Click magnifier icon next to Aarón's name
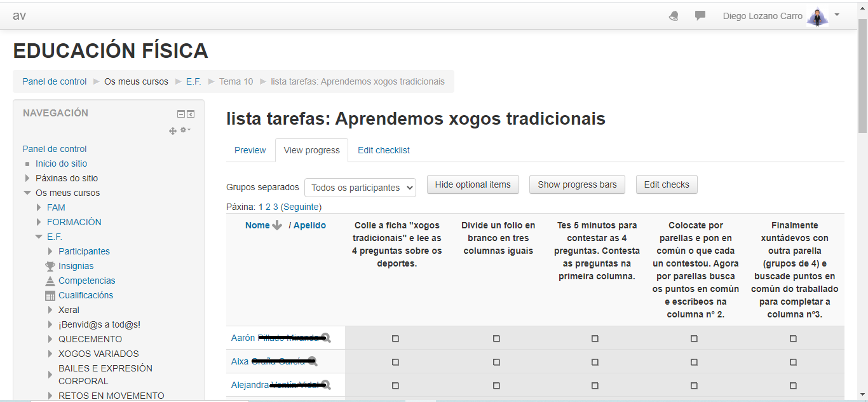Viewport: 868px width, 402px height. [326, 338]
